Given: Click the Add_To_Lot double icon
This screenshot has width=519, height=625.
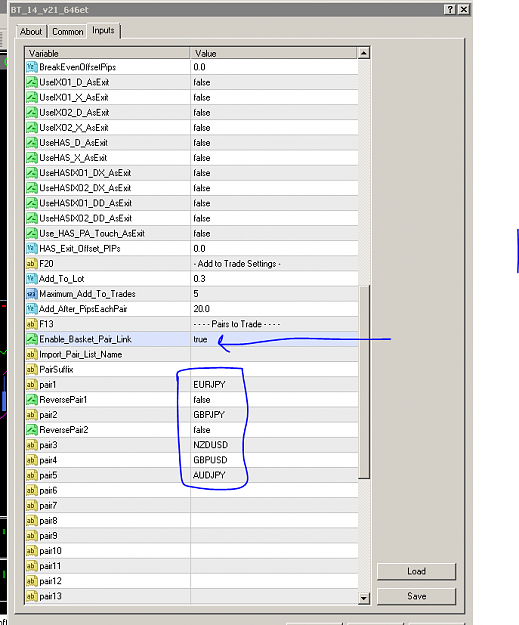Looking at the screenshot, I should pyautogui.click(x=31, y=279).
